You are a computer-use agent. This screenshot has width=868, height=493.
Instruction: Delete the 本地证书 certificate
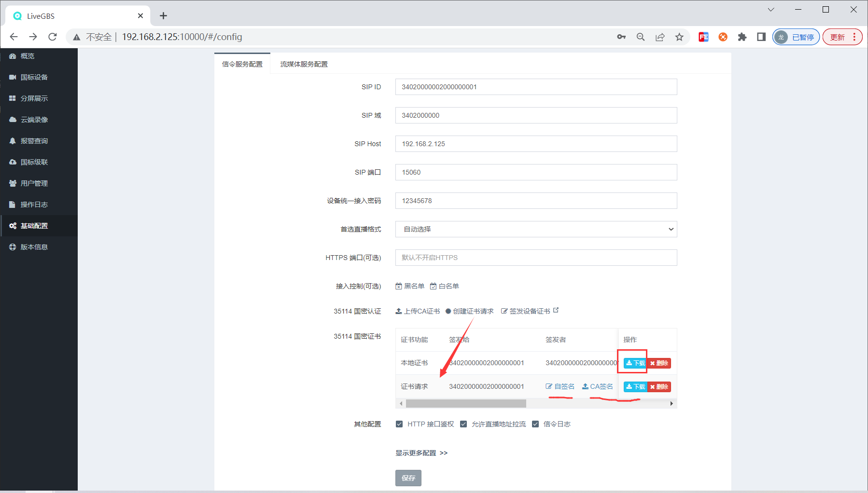point(659,363)
